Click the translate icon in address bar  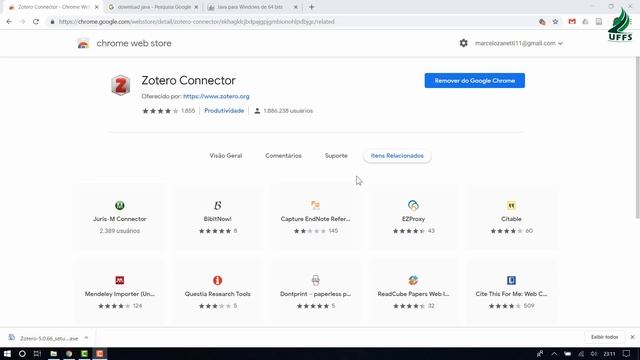pos(542,22)
